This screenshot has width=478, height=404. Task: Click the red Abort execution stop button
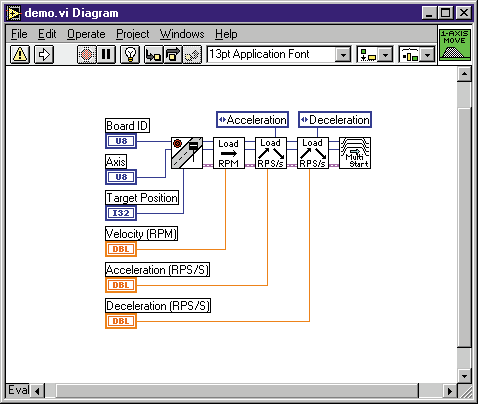pos(87,54)
